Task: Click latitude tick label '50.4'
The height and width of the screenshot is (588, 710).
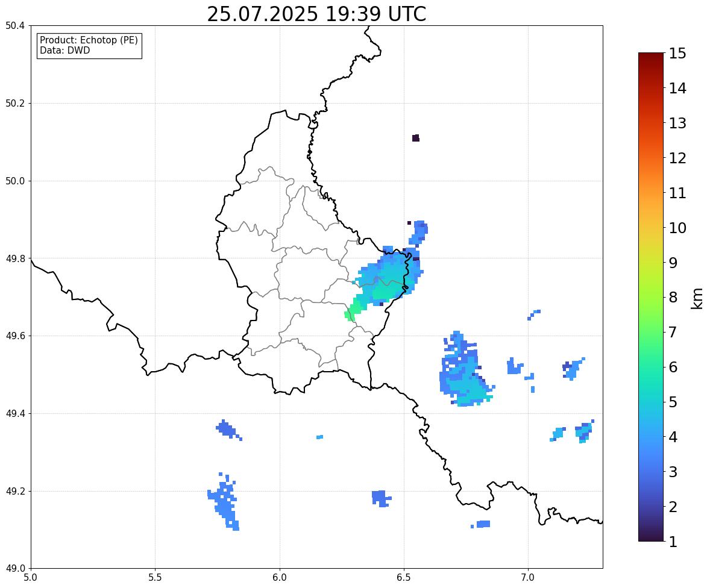Action: pyautogui.click(x=16, y=26)
